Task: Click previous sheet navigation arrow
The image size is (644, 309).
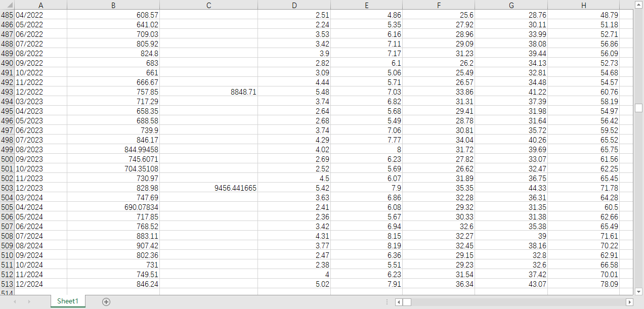Action: tap(15, 301)
